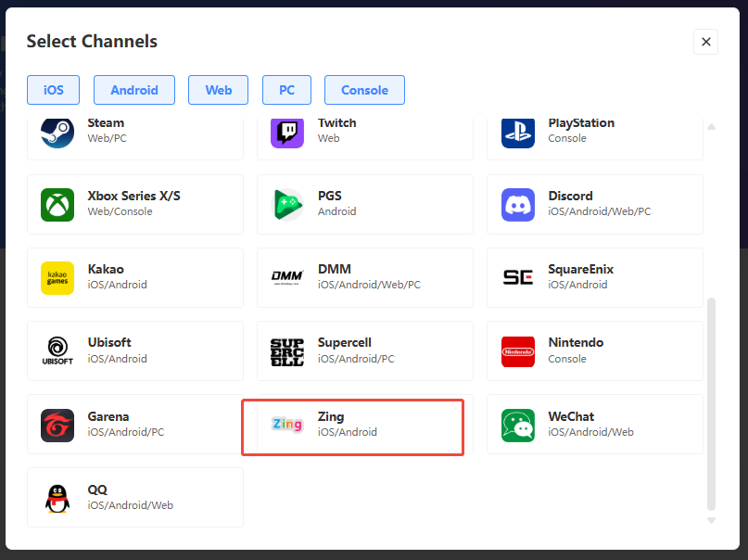
Task: Select the Xbox Series X/S logo
Action: (57, 205)
